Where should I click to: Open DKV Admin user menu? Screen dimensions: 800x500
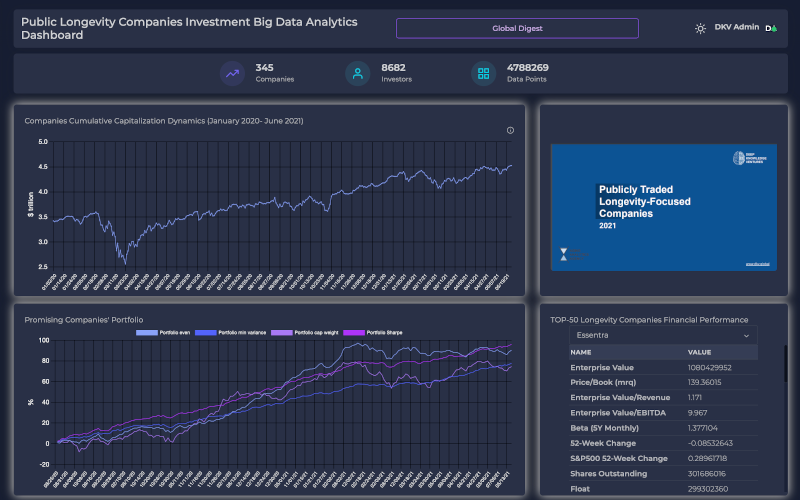point(737,28)
